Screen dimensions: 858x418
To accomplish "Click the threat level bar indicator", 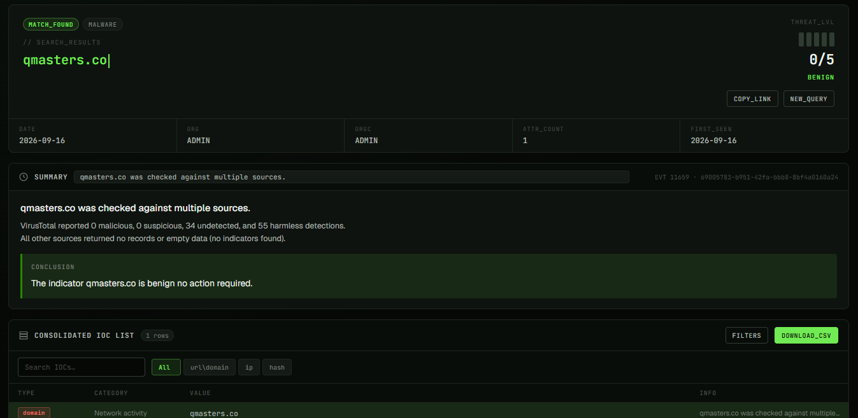I will pos(816,39).
